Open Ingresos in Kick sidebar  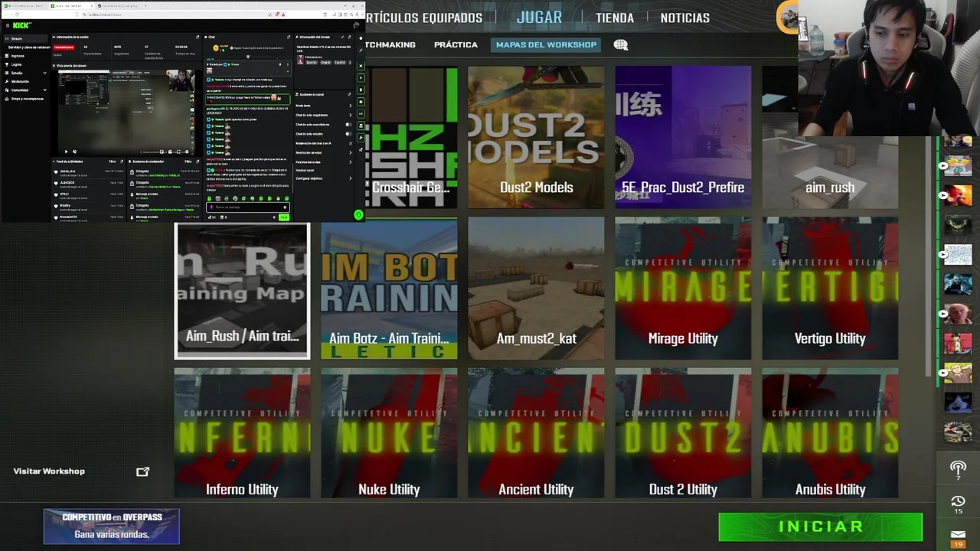(x=18, y=56)
